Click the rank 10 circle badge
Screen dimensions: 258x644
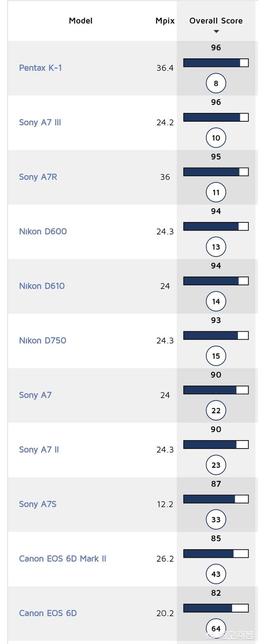[216, 138]
